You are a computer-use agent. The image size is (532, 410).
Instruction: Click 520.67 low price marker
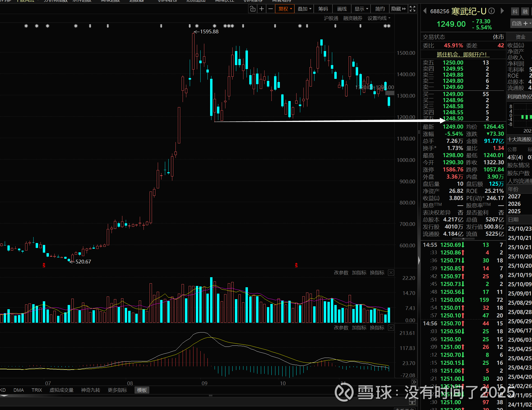pos(83,262)
